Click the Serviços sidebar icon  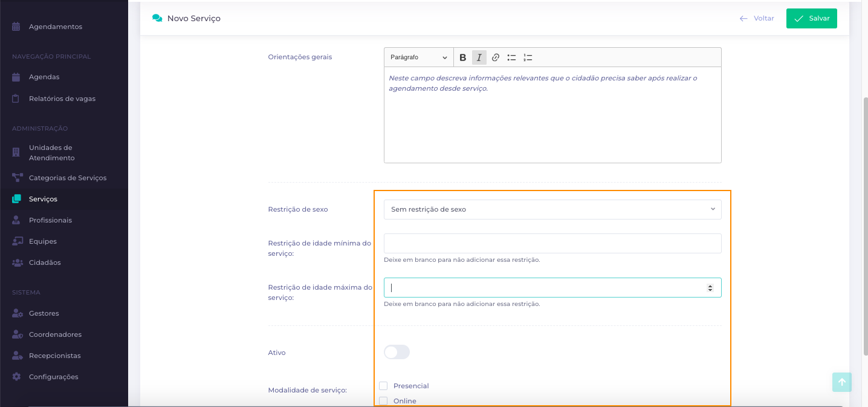point(16,199)
